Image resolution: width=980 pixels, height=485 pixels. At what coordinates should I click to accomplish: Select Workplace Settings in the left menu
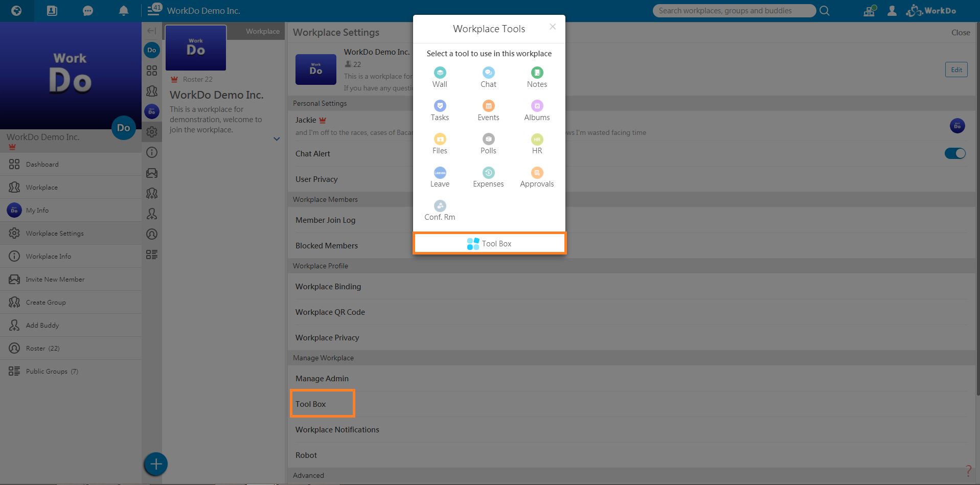(x=71, y=233)
